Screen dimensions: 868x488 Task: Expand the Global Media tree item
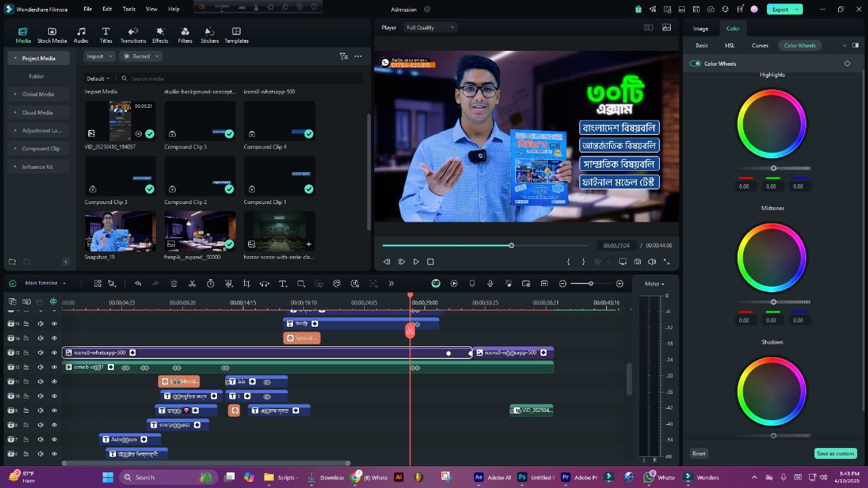(x=15, y=94)
